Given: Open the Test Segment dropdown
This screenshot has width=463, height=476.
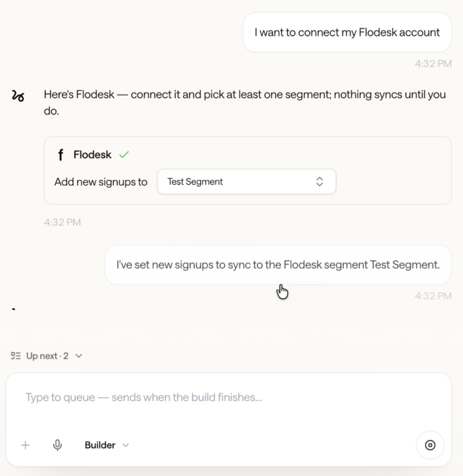Looking at the screenshot, I should [247, 182].
